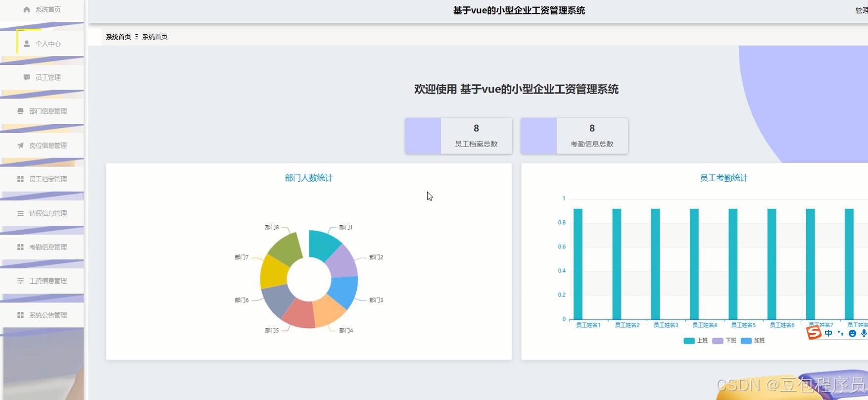Open the 岗位信息管理 sidebar menu
The height and width of the screenshot is (400, 868).
(x=42, y=145)
